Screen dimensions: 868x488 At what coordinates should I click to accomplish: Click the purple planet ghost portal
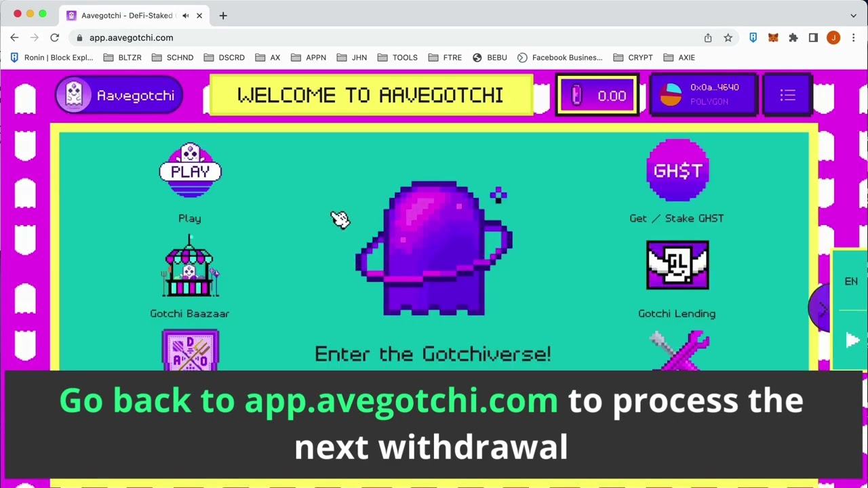434,248
